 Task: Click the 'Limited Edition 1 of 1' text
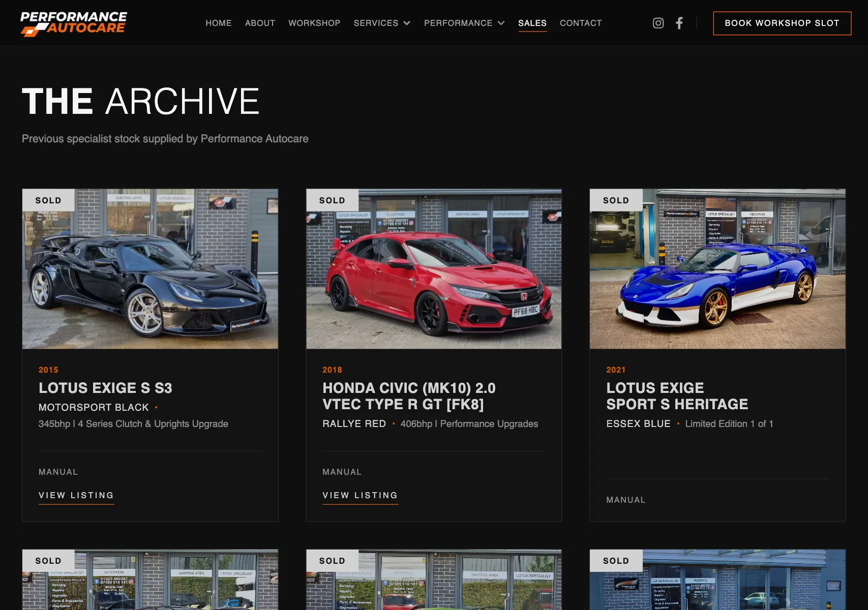coord(729,423)
